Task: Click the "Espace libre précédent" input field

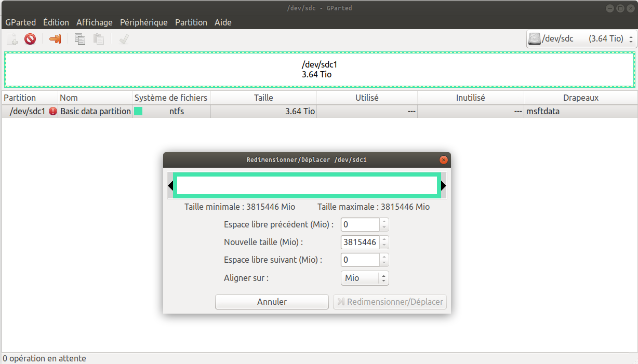Action: point(360,225)
